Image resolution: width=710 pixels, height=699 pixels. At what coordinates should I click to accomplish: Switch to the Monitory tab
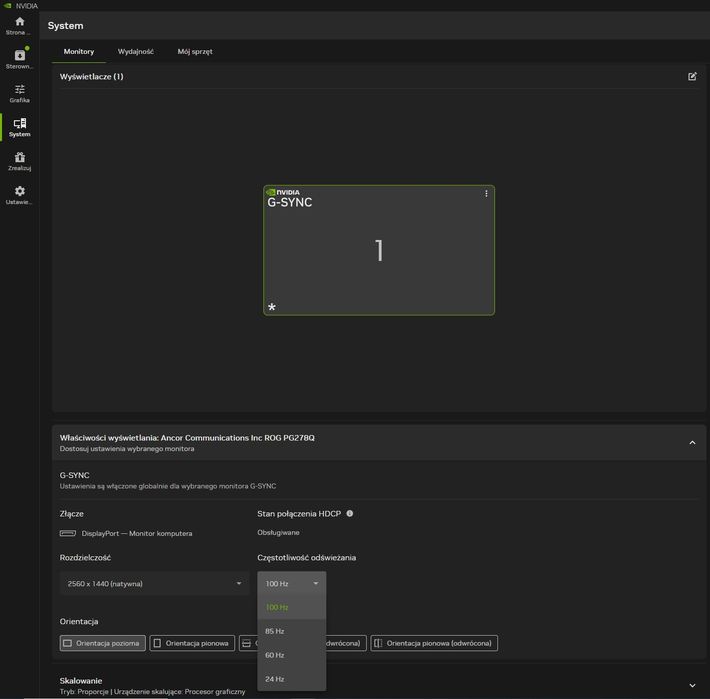(79, 52)
